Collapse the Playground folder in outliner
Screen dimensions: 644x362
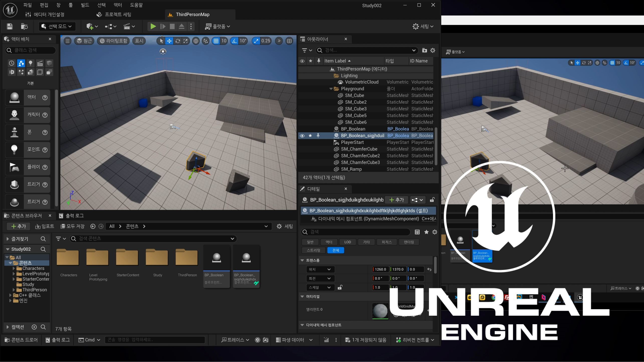tap(331, 89)
